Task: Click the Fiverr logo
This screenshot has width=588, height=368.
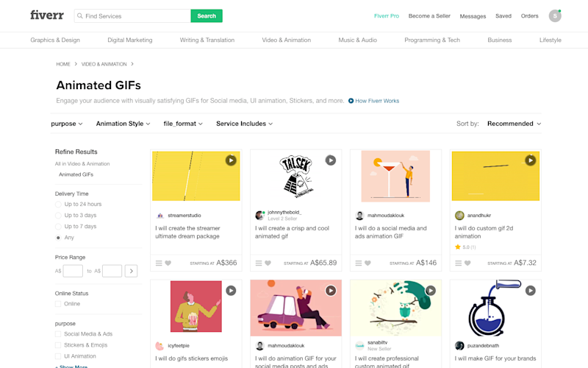Action: (47, 15)
